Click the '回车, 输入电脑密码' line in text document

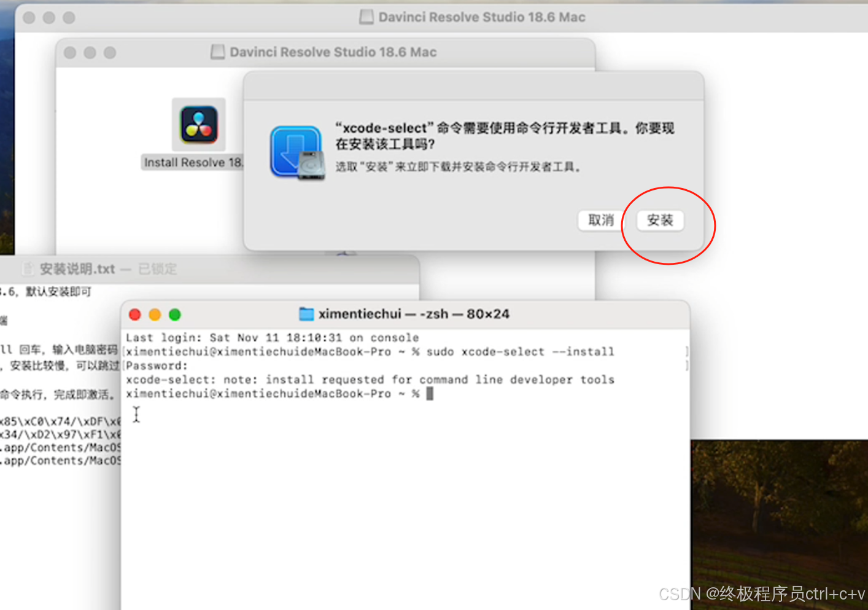pyautogui.click(x=59, y=350)
